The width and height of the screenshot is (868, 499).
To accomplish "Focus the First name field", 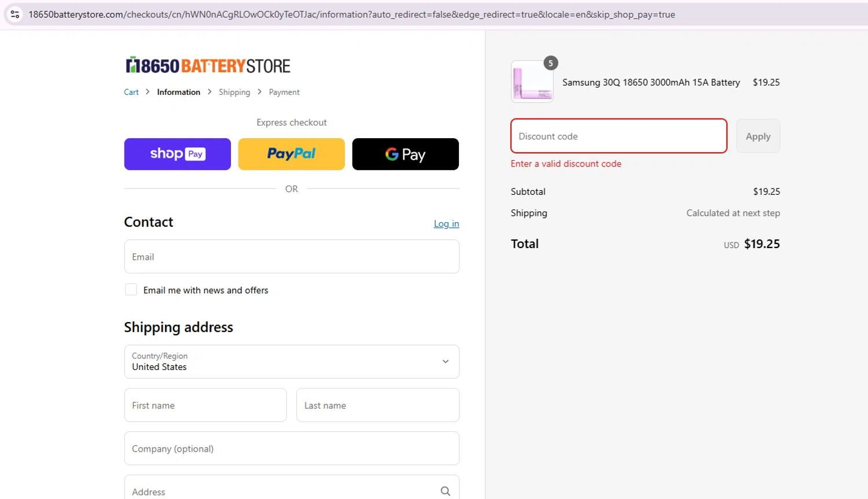I will (205, 405).
